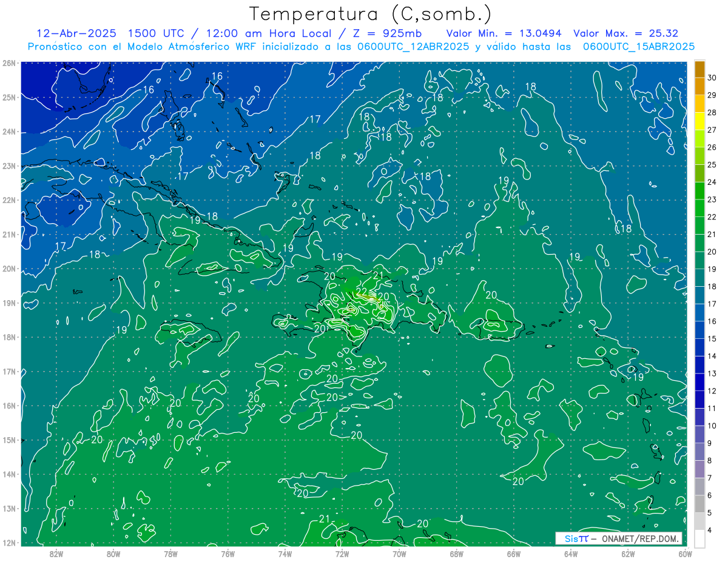Click the 22 value on the color legend
Screen dimensions: 728x562
(x=712, y=217)
